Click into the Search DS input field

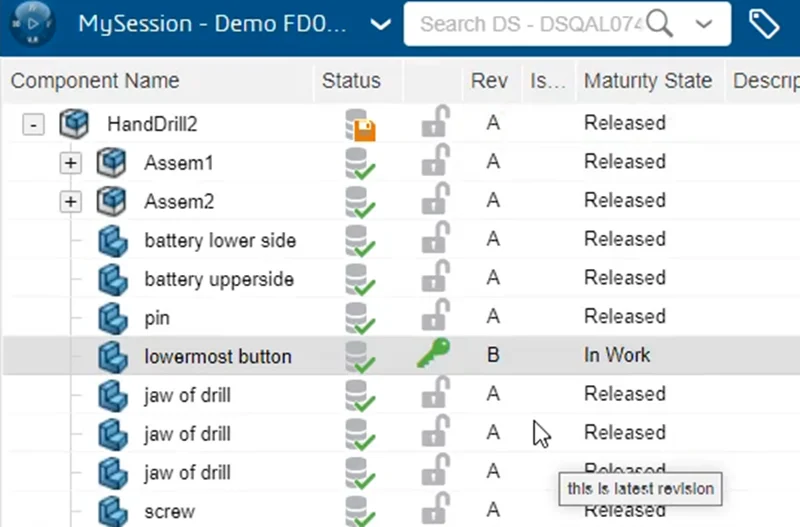[530, 24]
